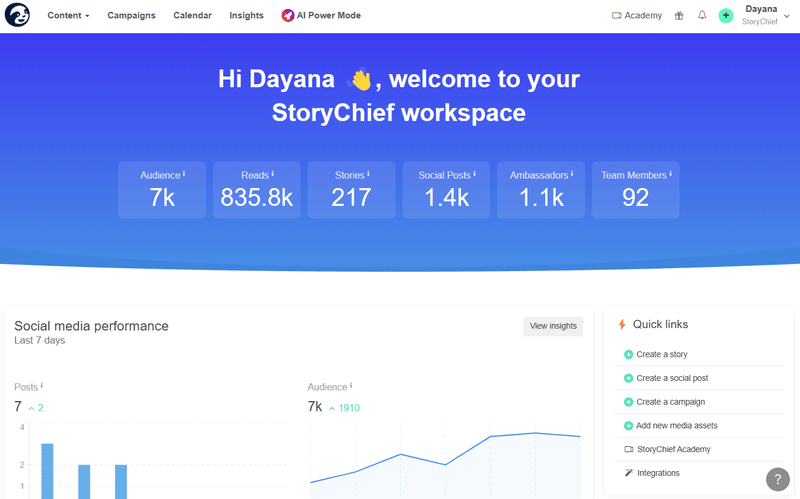Click the Quick links lightning bolt icon
Image resolution: width=800 pixels, height=499 pixels.
pyautogui.click(x=622, y=324)
